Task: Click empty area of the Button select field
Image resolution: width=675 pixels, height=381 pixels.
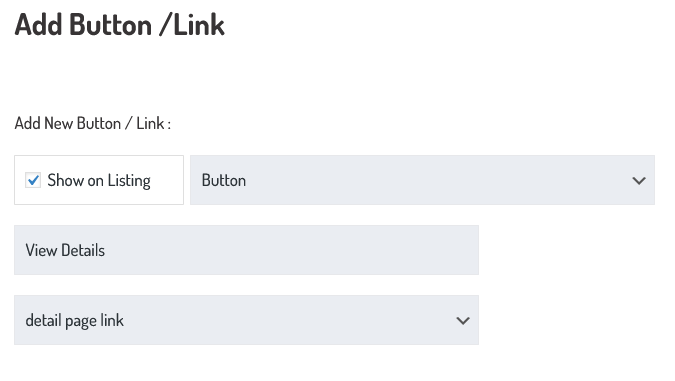Action: [430, 180]
